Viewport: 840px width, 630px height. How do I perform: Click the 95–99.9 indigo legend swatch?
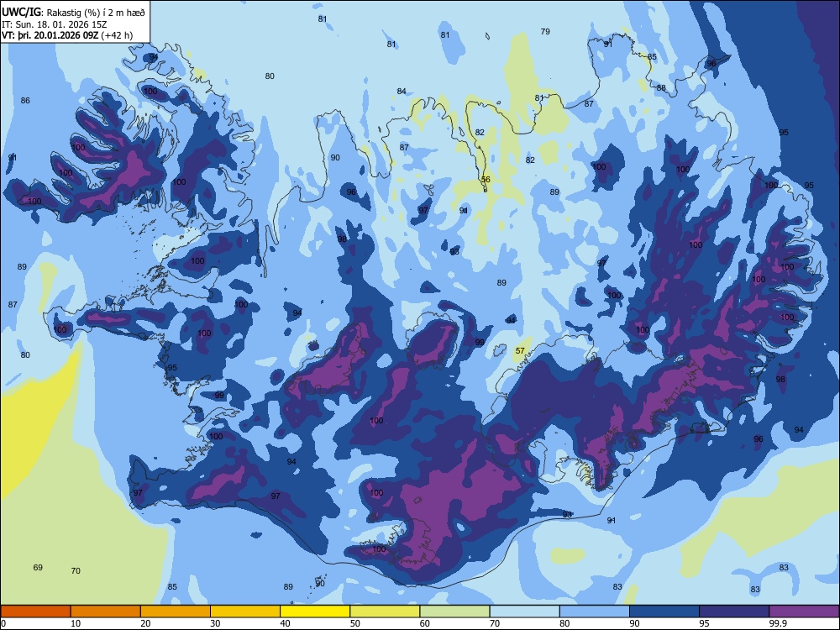tap(734, 612)
